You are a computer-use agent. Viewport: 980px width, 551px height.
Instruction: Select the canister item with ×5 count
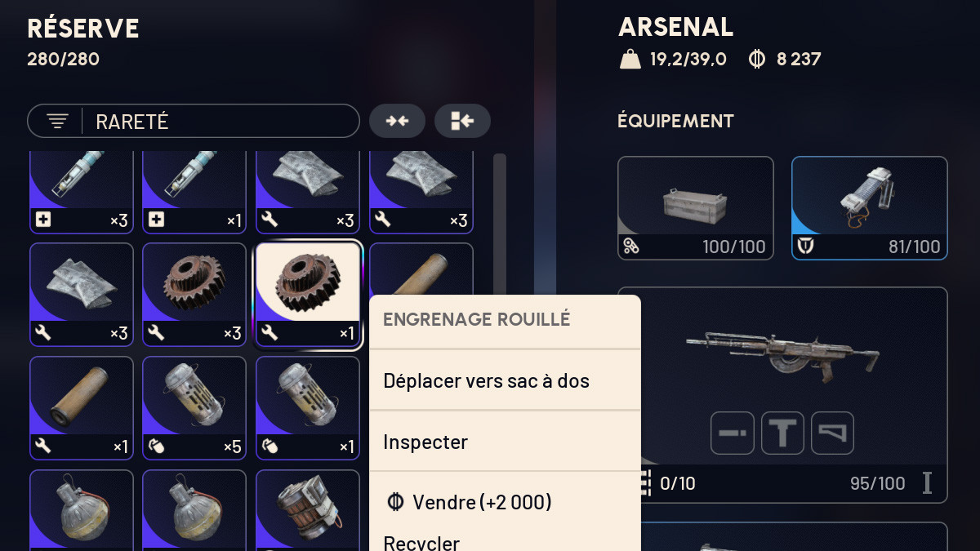pos(194,408)
